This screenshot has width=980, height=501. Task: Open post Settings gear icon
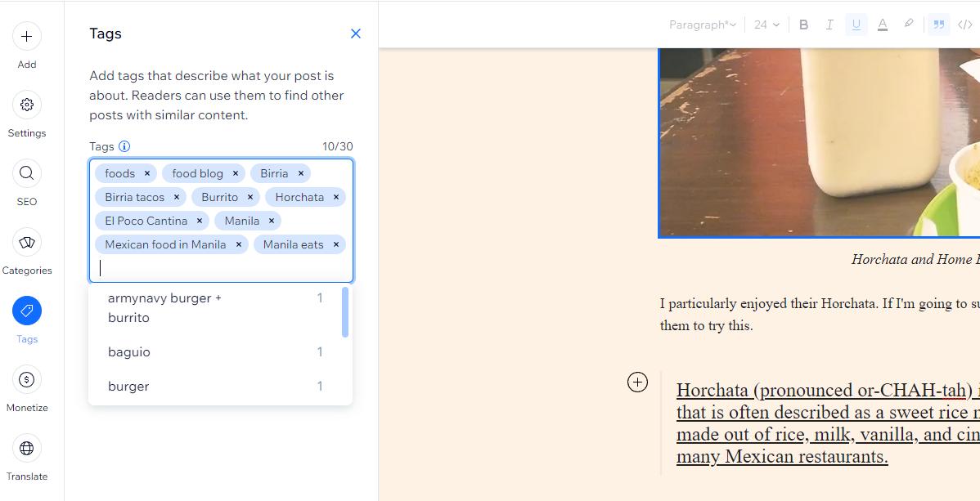pos(27,105)
